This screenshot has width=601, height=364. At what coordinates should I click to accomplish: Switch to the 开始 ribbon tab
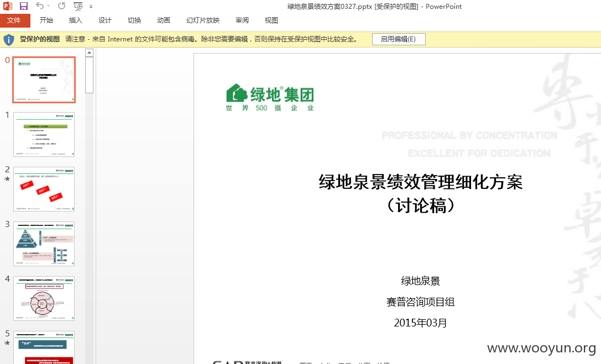tap(46, 20)
